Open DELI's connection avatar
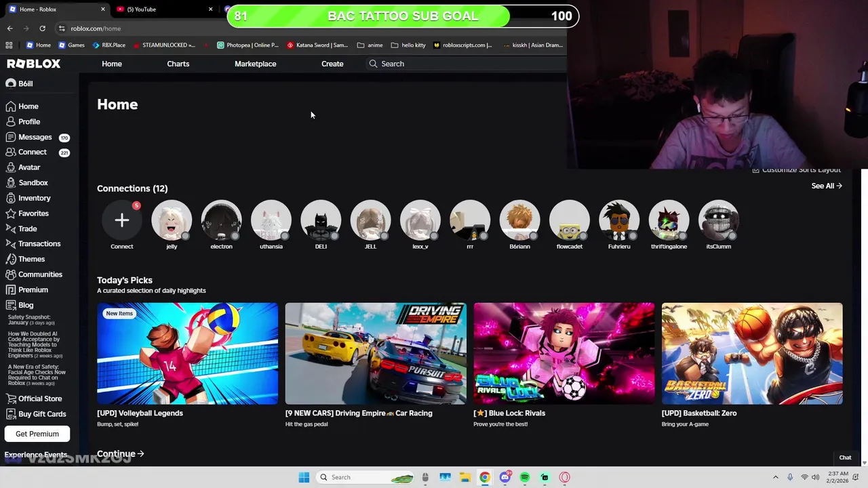Viewport: 868px width, 488px height. pos(321,220)
